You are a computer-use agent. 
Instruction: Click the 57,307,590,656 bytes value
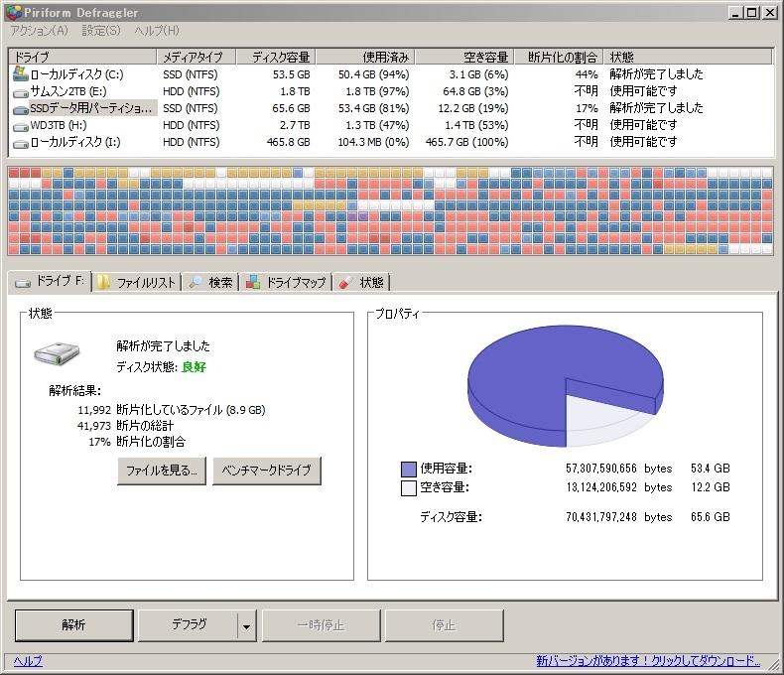coord(601,469)
